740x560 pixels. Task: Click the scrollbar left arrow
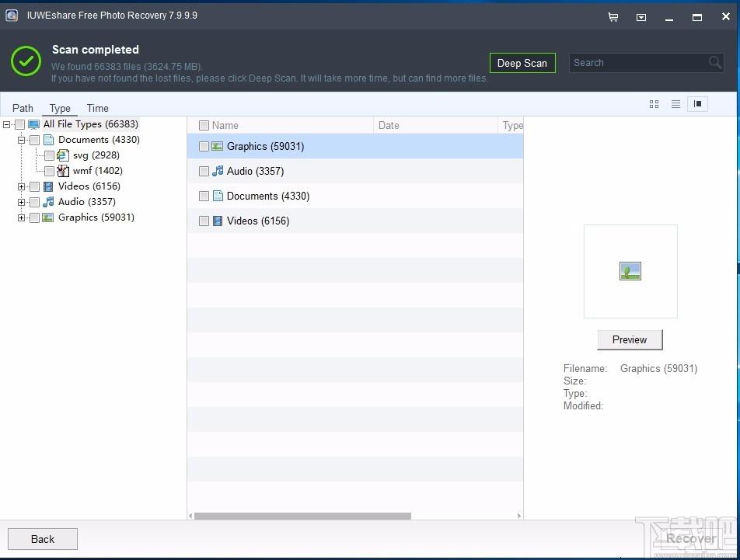(190, 517)
